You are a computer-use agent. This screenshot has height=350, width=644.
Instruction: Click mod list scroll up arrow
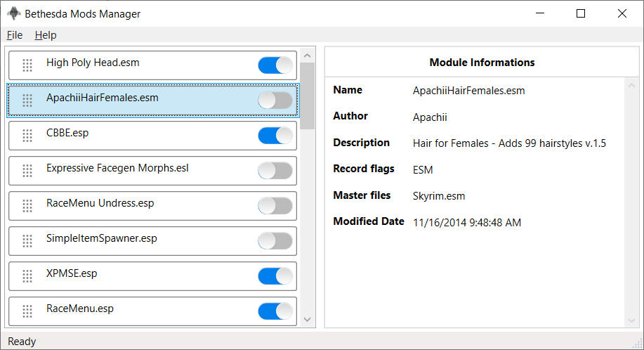click(307, 55)
